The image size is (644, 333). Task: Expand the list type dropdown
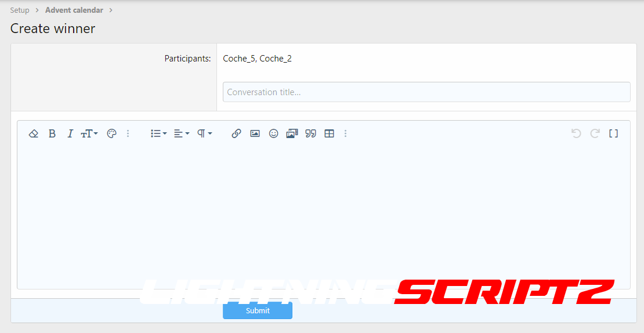tap(158, 133)
